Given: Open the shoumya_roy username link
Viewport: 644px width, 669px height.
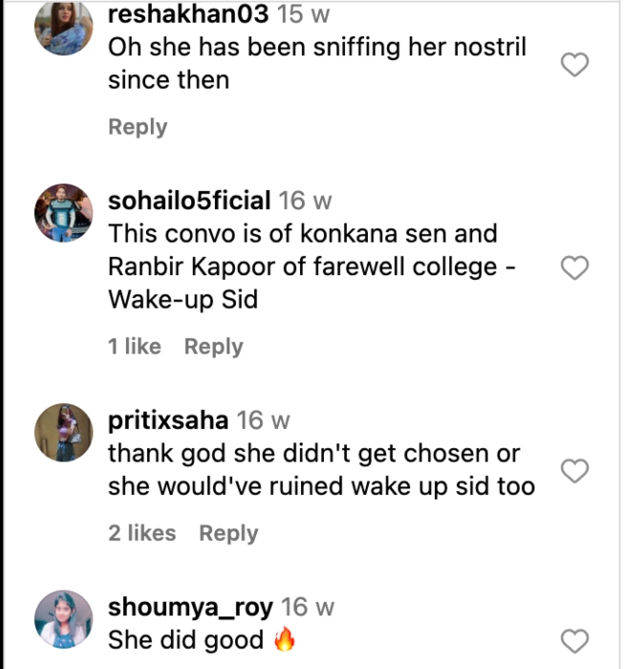Looking at the screenshot, I should coord(190,607).
